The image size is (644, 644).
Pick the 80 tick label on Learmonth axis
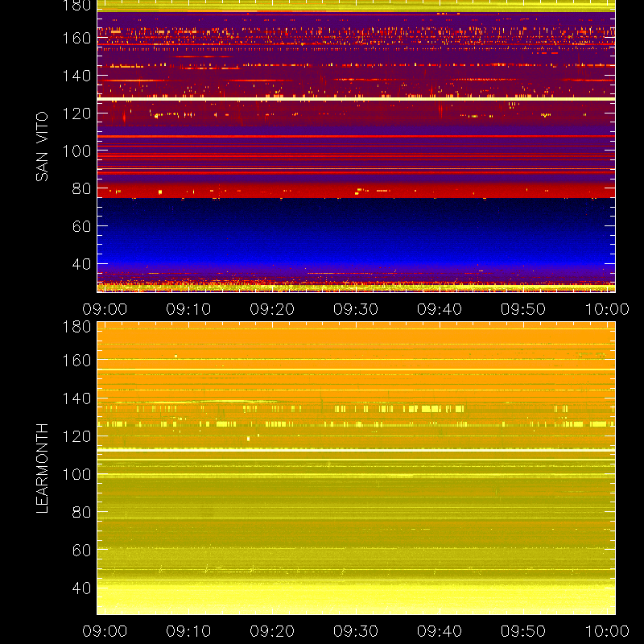(x=81, y=512)
